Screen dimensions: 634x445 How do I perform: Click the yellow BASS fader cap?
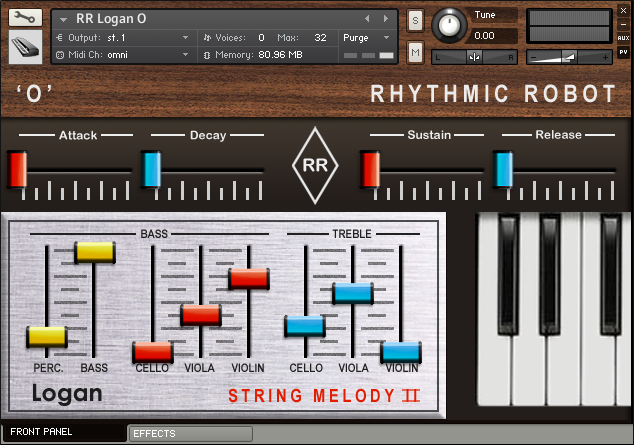[95, 252]
